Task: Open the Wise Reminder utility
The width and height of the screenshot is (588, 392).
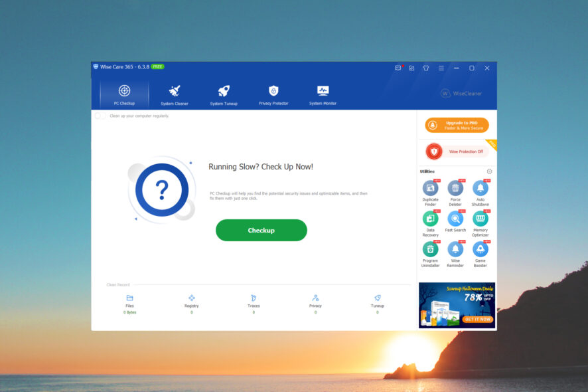Action: (455, 254)
